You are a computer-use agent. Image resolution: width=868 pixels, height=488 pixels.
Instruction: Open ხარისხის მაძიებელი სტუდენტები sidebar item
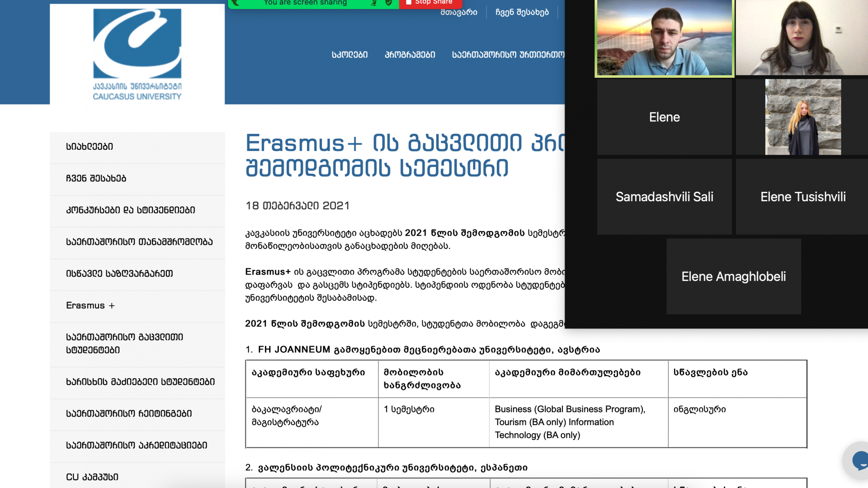137,382
